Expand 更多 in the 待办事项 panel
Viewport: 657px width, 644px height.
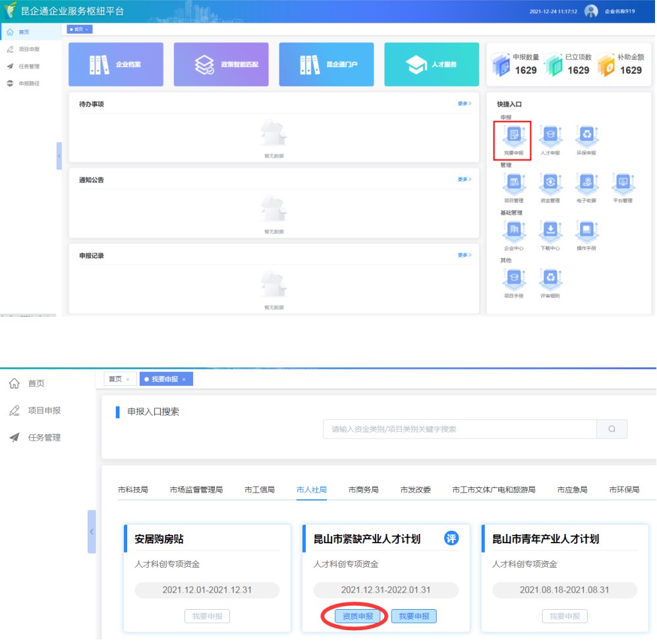465,103
